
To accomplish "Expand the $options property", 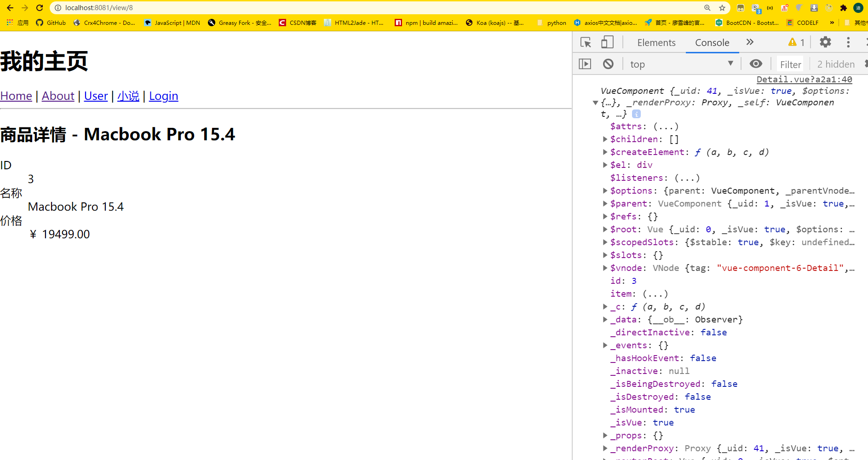I will pos(605,190).
